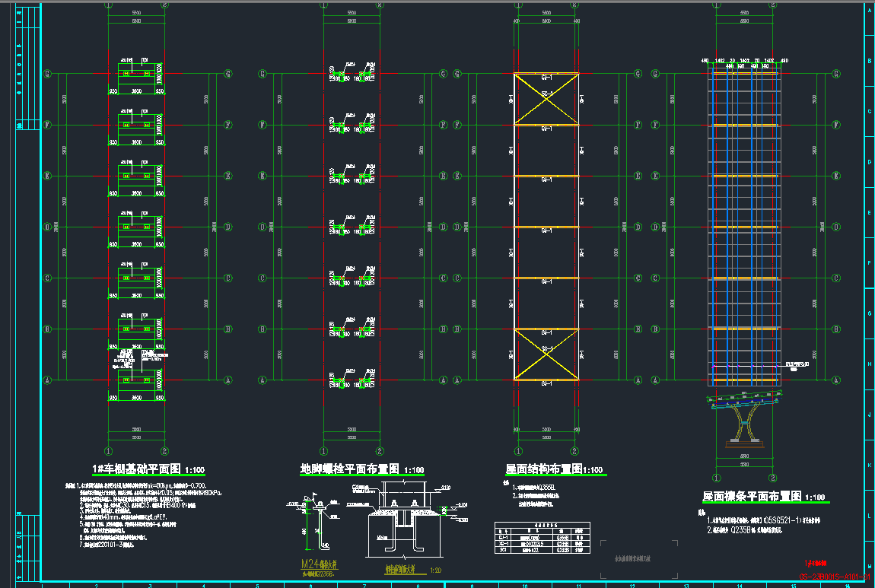Click the red GS-23B0015-A101-01 drawing number
Screen dimensions: 875x588
833,577
